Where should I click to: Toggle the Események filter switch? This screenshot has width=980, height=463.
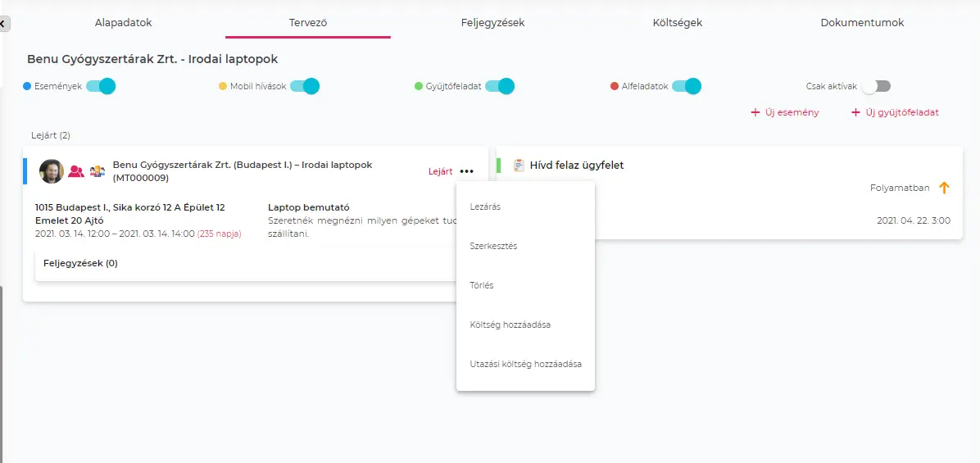(101, 86)
